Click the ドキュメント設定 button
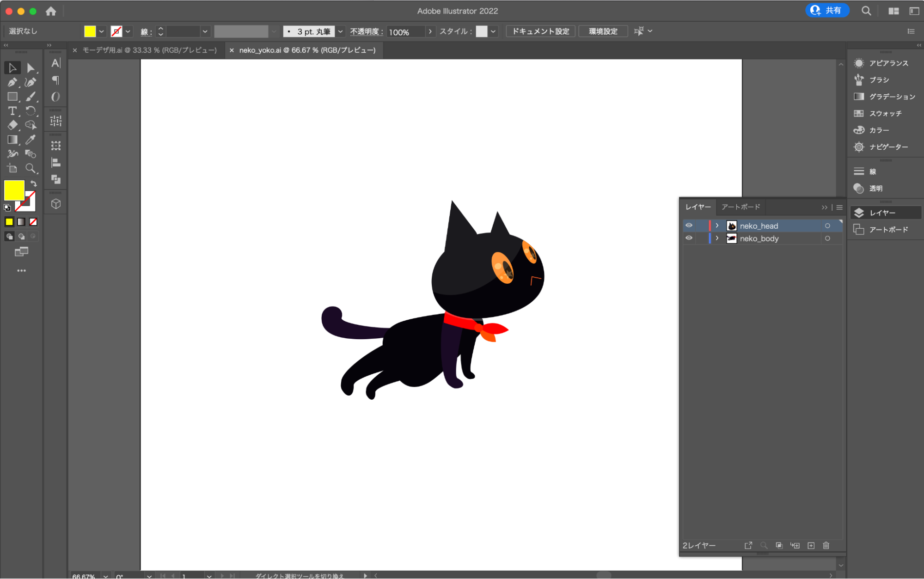 540,31
